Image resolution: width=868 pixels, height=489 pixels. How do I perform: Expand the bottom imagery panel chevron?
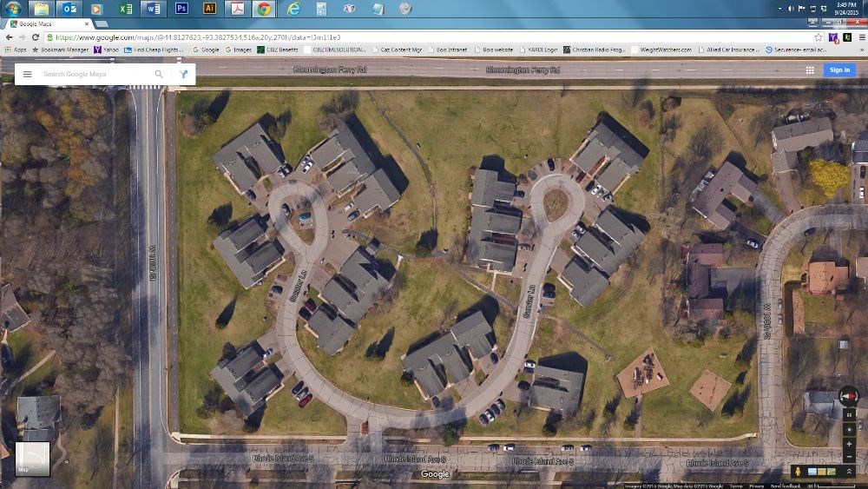point(849,472)
